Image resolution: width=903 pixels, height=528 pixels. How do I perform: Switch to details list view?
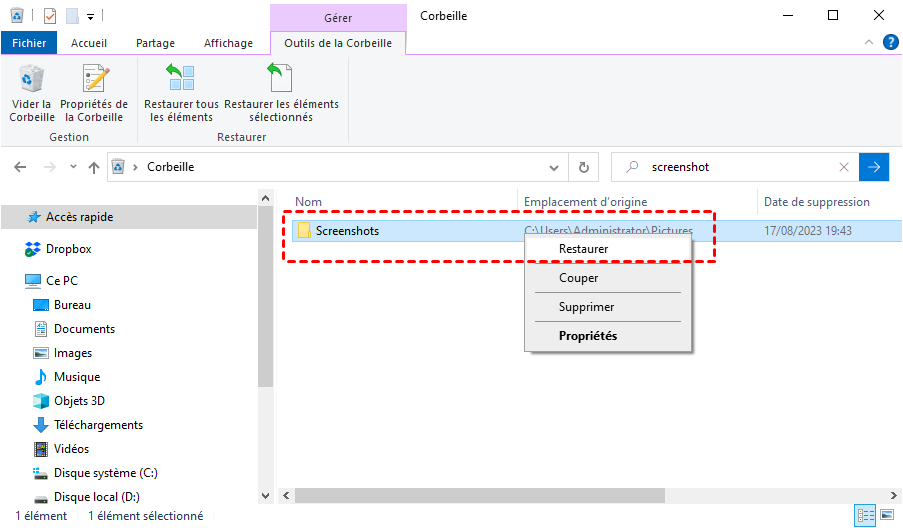click(865, 516)
